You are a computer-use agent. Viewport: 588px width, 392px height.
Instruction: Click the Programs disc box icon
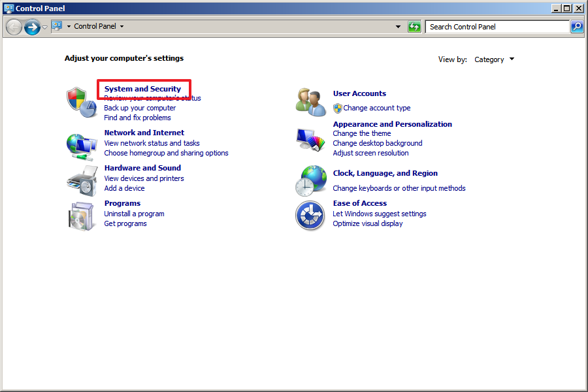(82, 216)
